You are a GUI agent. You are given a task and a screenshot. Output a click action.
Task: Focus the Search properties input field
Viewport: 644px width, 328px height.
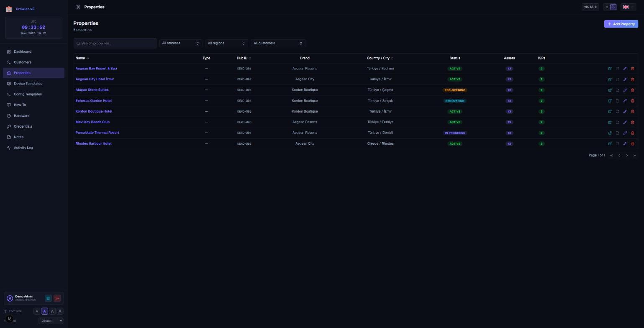[115, 43]
